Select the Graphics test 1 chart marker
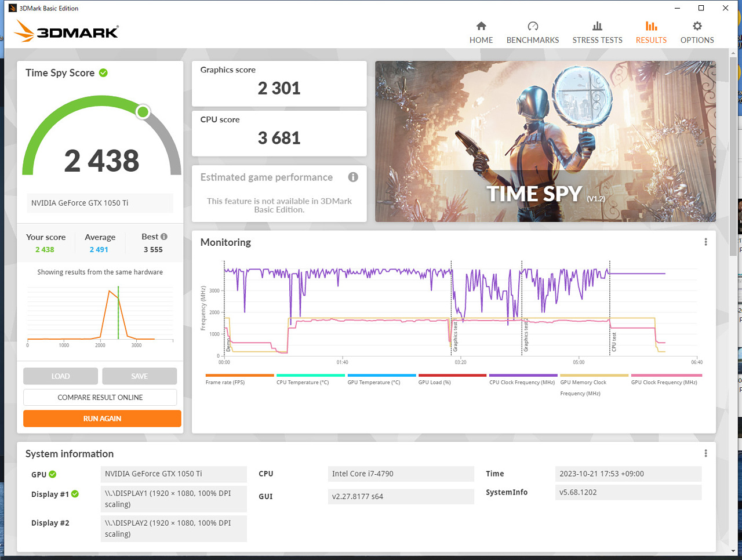 (x=456, y=337)
